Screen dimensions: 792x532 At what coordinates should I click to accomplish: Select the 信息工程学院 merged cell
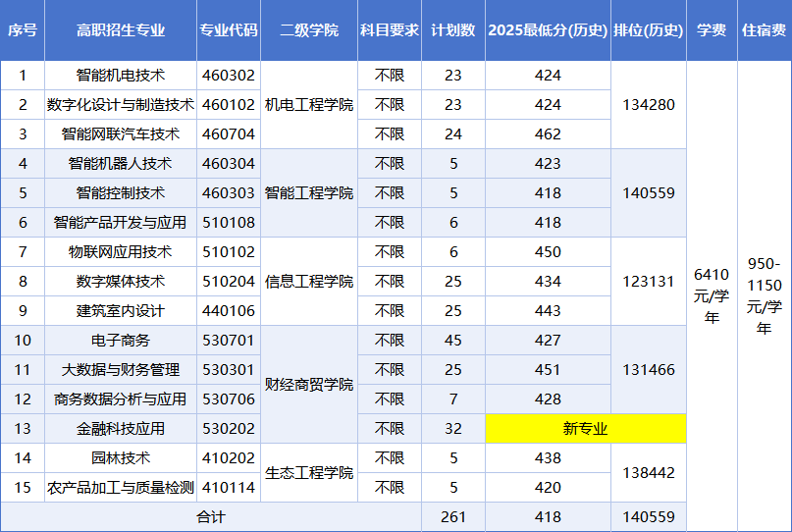coord(309,282)
